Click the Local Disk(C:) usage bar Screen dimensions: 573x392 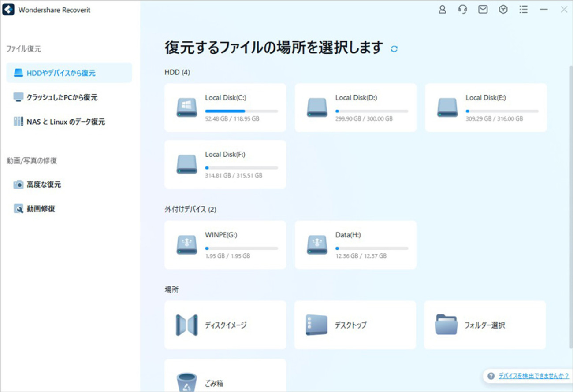(x=242, y=111)
